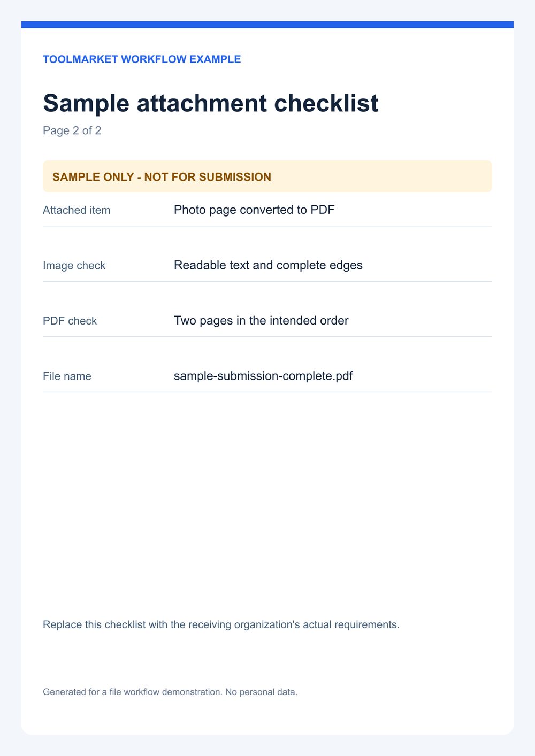Click the 'Replace this checklist' instruction note
535x756 pixels.
click(x=221, y=624)
